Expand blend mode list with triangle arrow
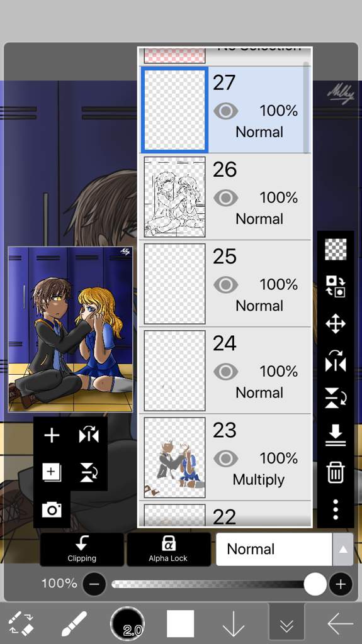The image size is (362, 644). coord(343,549)
